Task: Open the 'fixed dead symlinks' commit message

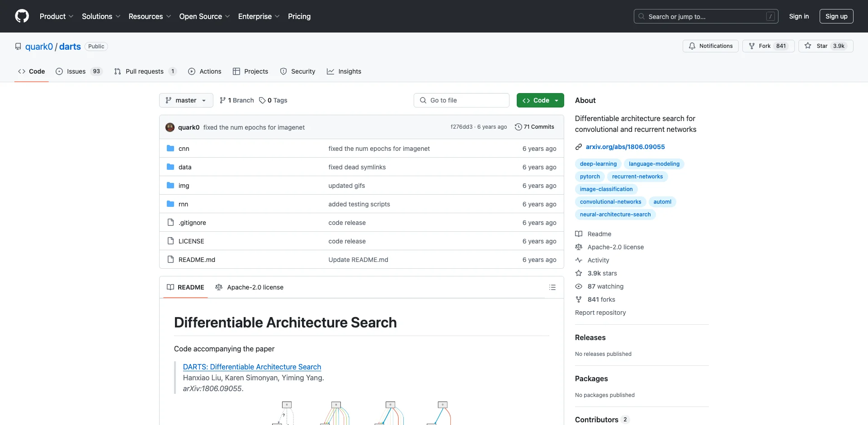Action: coord(357,167)
